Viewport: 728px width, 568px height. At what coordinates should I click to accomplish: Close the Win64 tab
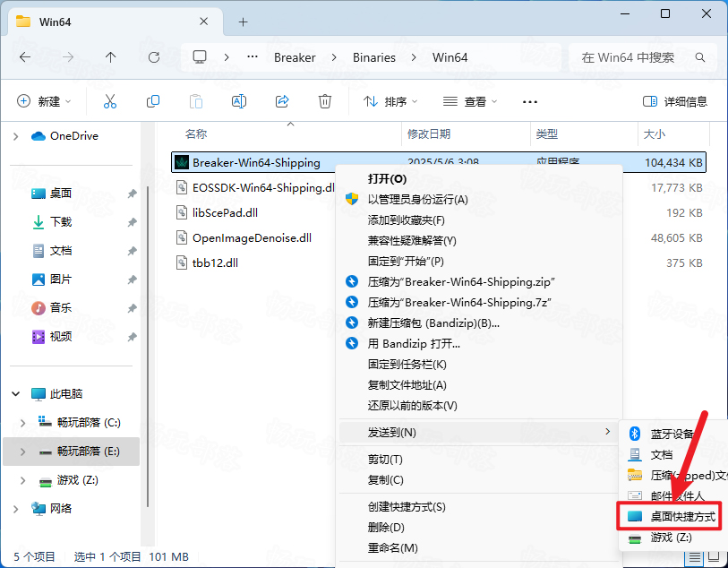203,22
